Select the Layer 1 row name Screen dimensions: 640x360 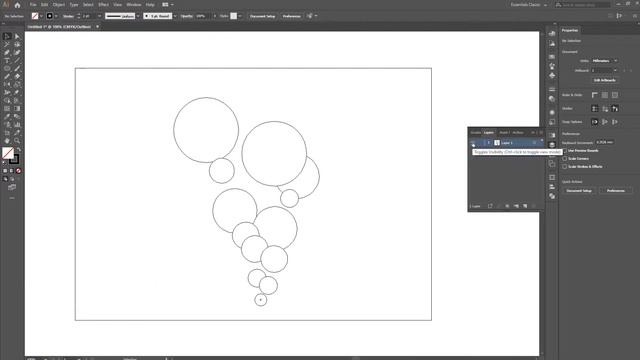pyautogui.click(x=507, y=142)
